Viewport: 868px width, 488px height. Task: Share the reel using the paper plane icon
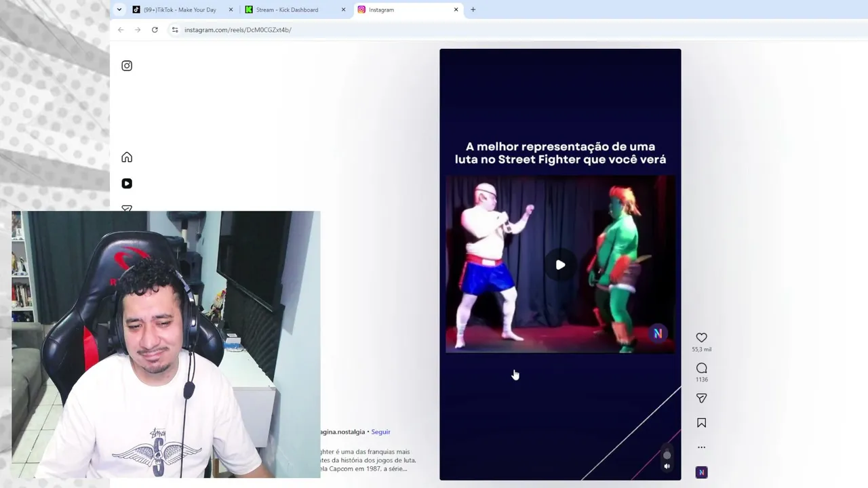coord(701,399)
